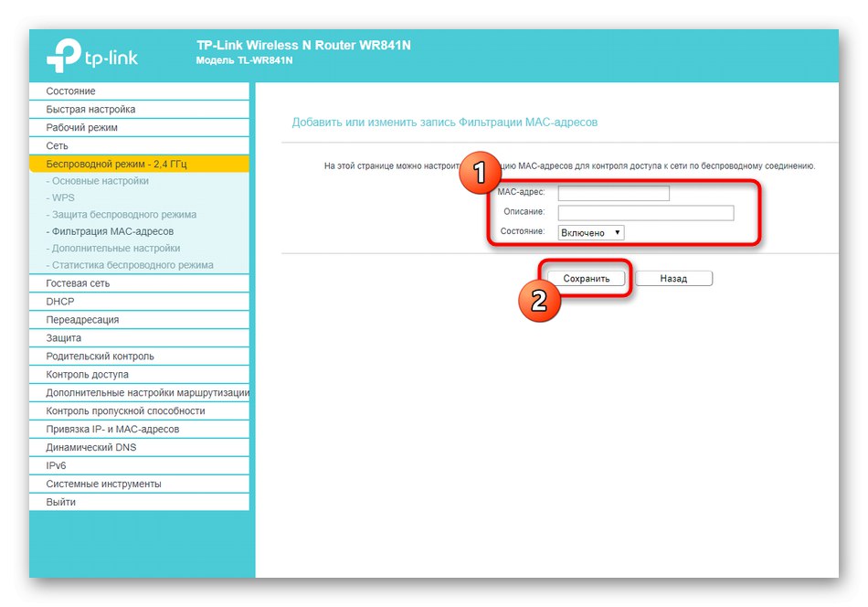Open Родительский контроль settings
The height and width of the screenshot is (607, 868).
[x=139, y=357]
